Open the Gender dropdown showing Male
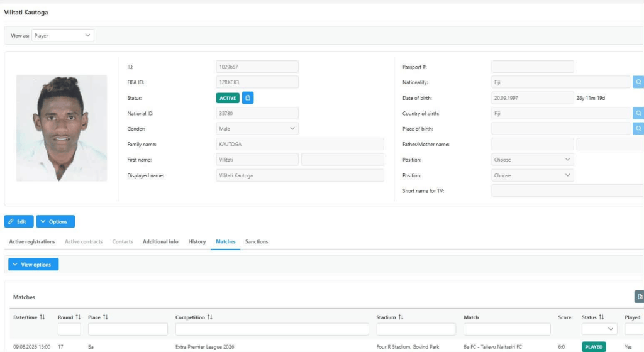The height and width of the screenshot is (352, 644). pos(257,129)
